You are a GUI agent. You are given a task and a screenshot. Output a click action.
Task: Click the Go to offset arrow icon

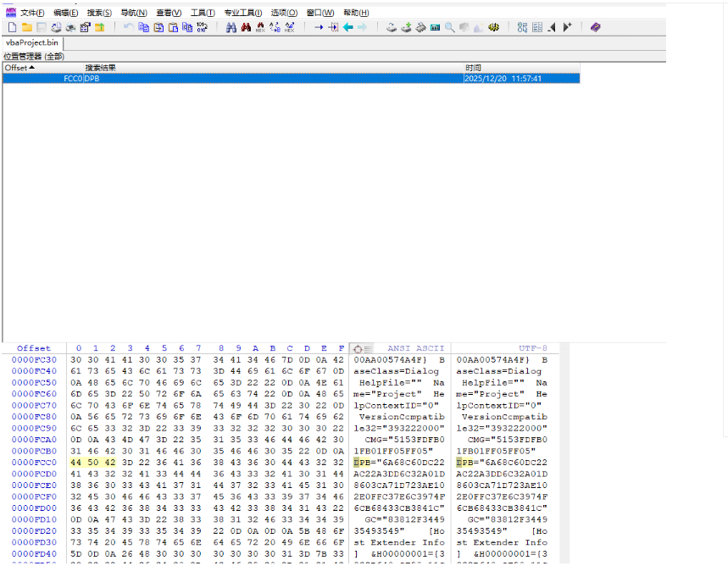click(x=319, y=27)
